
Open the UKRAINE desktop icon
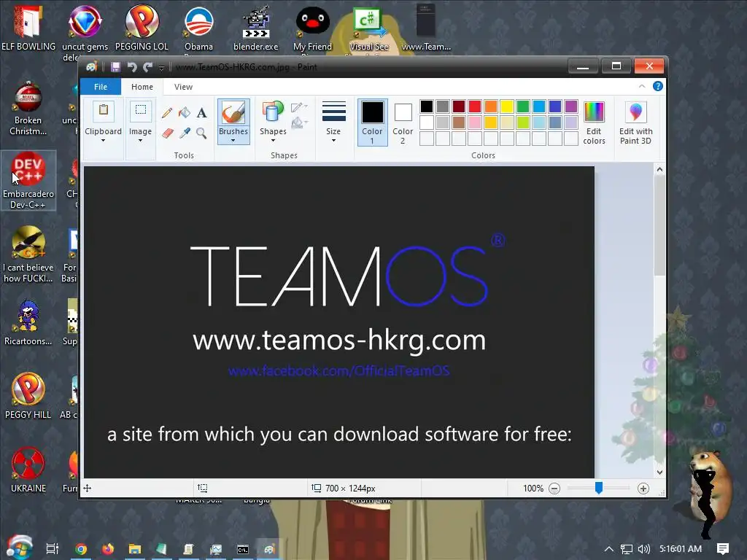28,470
